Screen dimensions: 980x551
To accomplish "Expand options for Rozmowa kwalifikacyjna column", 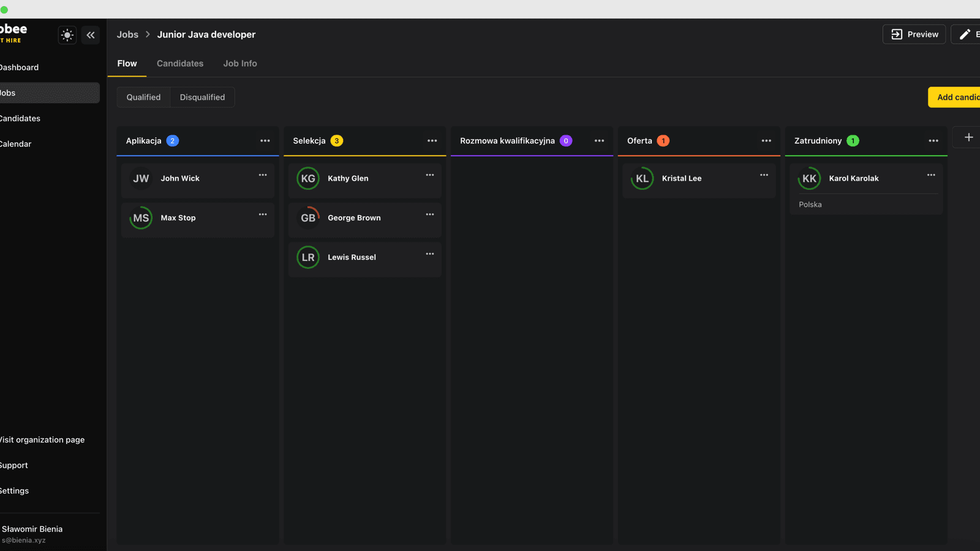I will (598, 141).
